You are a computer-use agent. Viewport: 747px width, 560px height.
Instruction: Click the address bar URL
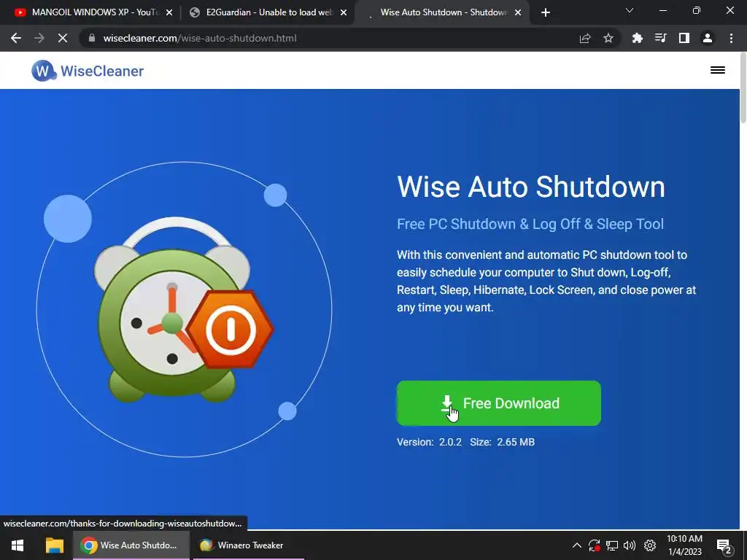click(x=200, y=38)
